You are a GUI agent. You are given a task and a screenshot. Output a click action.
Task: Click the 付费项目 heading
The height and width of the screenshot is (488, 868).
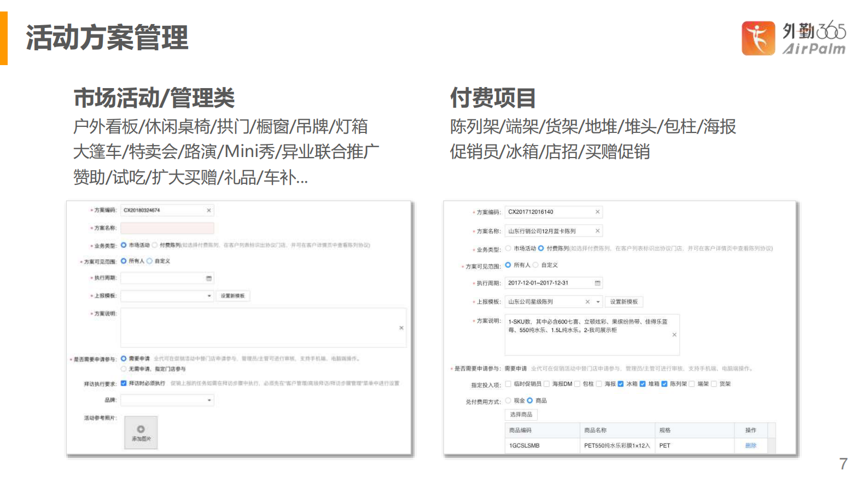click(493, 98)
